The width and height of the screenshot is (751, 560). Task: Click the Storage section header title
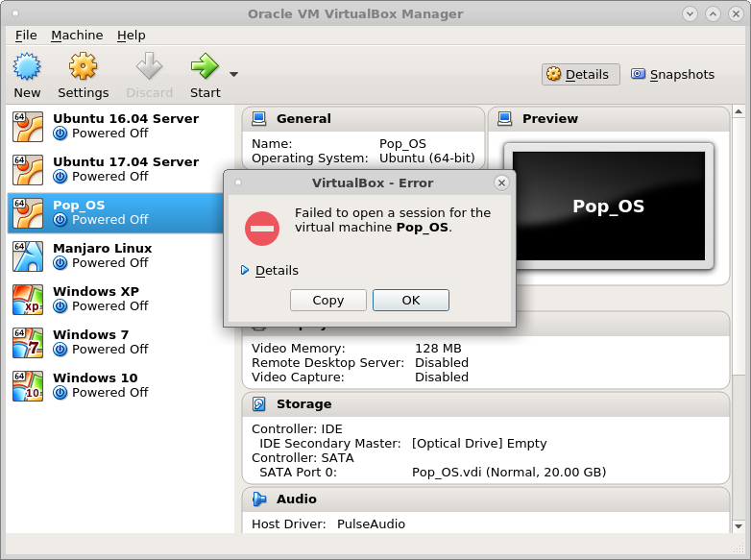[303, 403]
